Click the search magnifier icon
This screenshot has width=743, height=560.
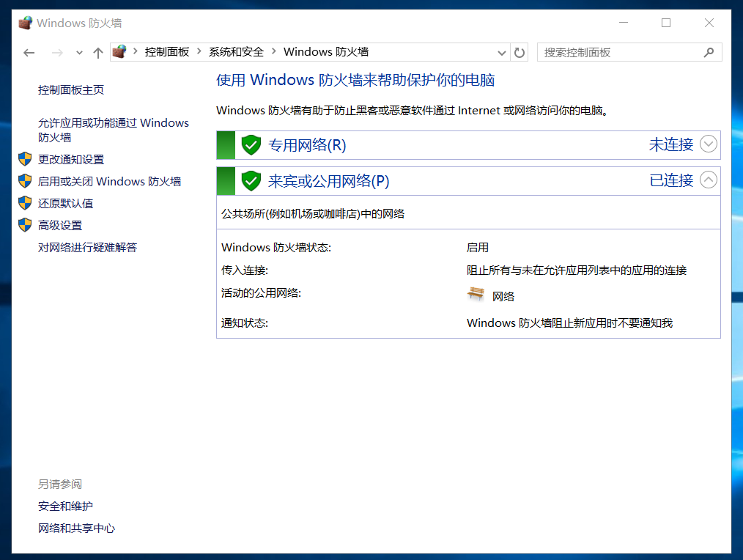coord(709,52)
